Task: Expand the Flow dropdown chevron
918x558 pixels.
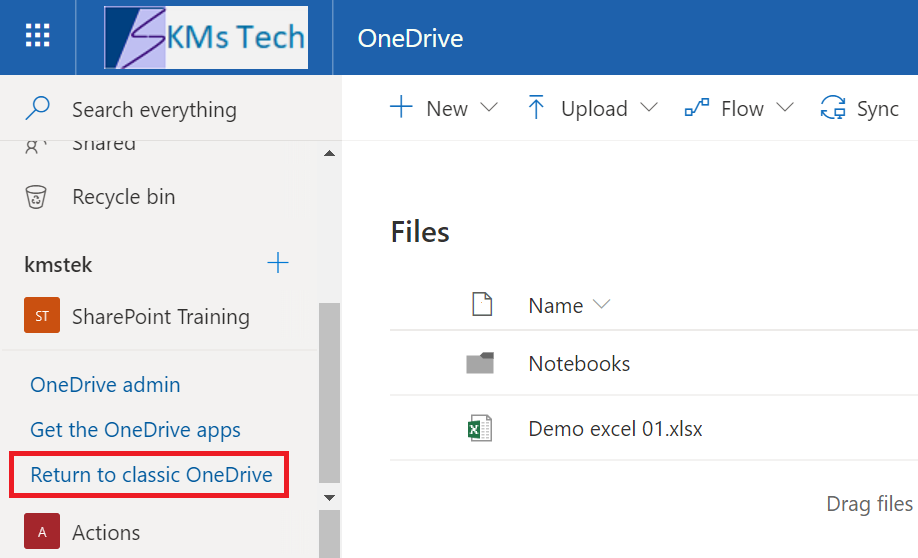Action: pos(785,108)
